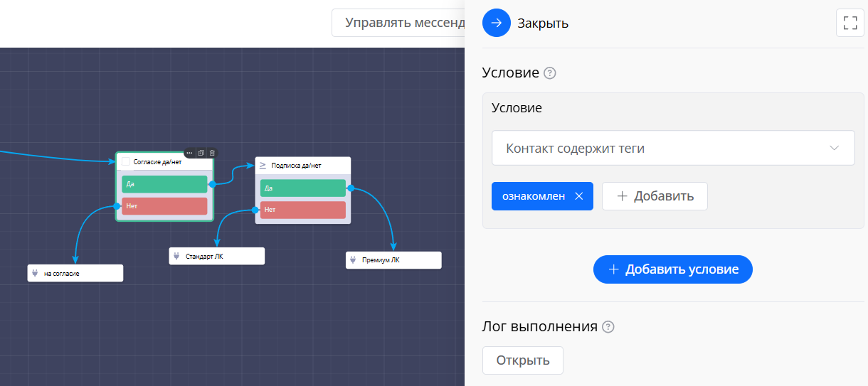Screen dimensions: 868x386
Task: Click the blue Добавить условие button
Action: pos(672,269)
